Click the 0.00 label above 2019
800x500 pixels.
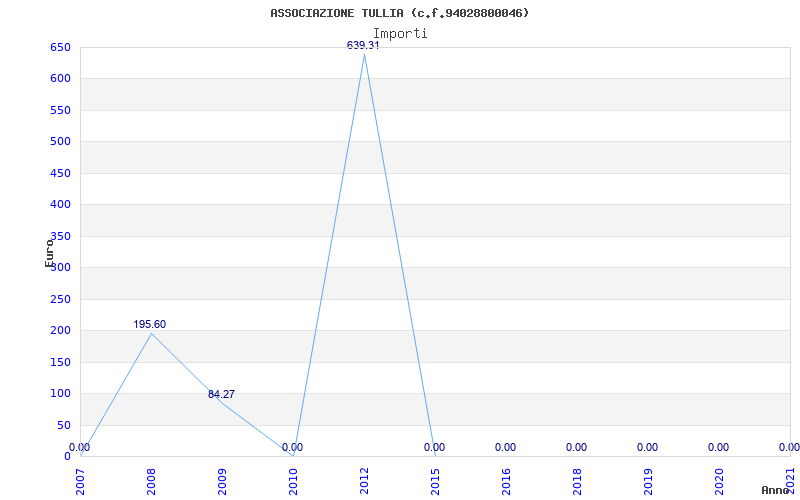coord(647,447)
